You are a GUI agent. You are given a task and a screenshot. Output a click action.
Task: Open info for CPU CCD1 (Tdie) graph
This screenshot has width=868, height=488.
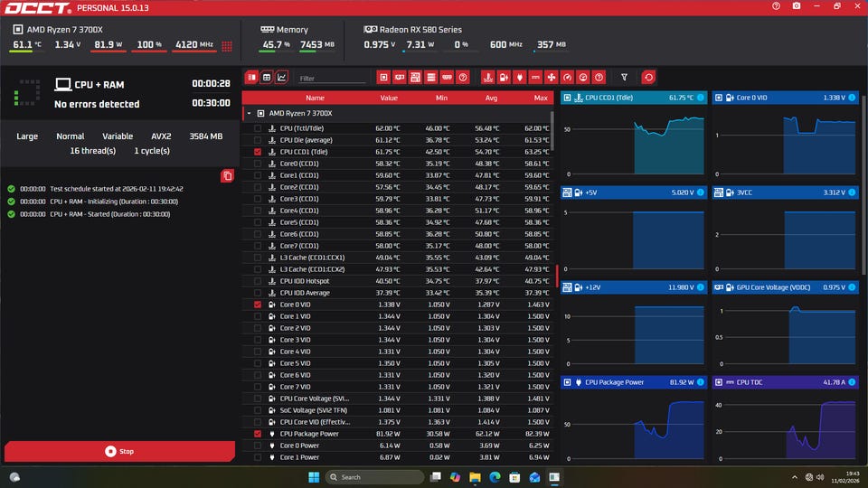click(x=700, y=98)
